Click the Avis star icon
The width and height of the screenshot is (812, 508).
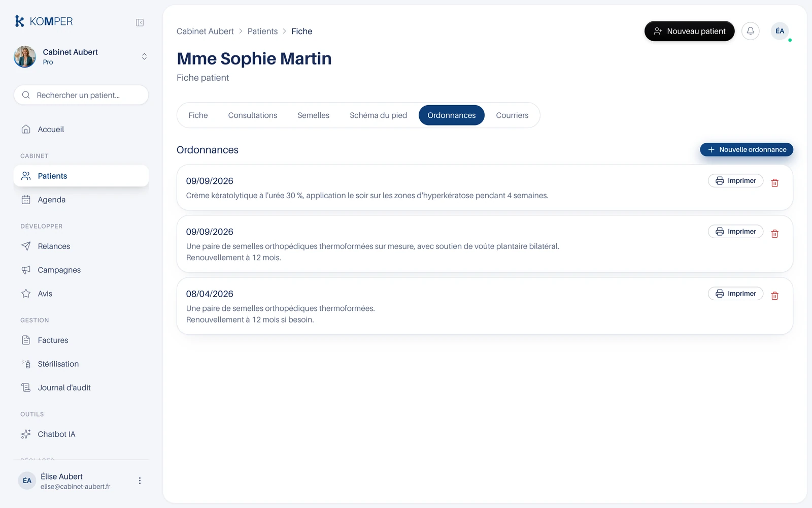26,294
